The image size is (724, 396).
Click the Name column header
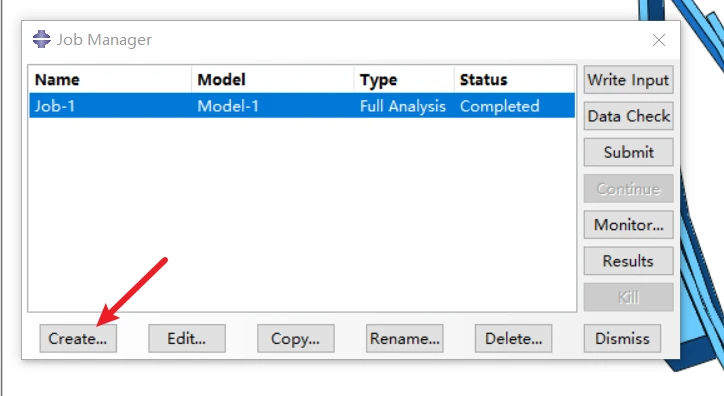(x=110, y=79)
